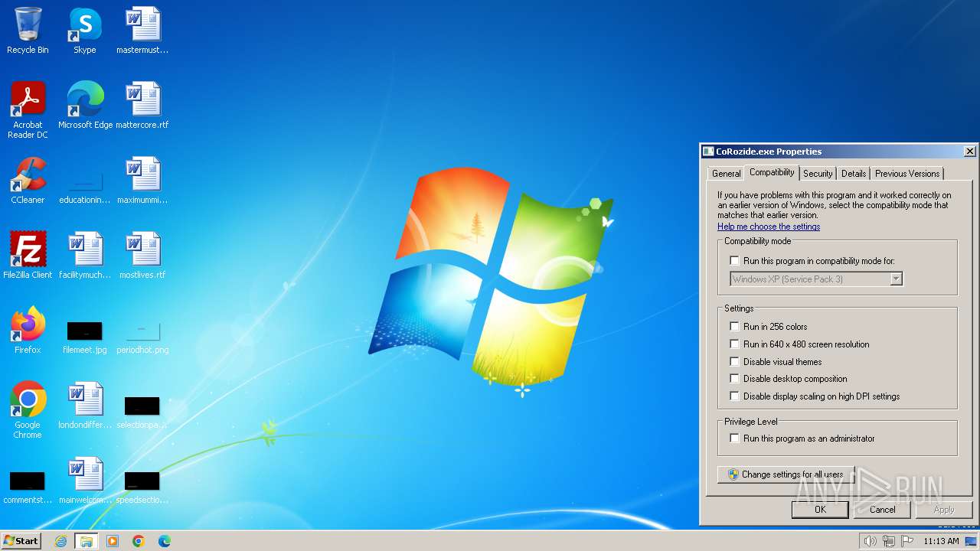
Task: Launch Skype from desktop
Action: [x=85, y=31]
